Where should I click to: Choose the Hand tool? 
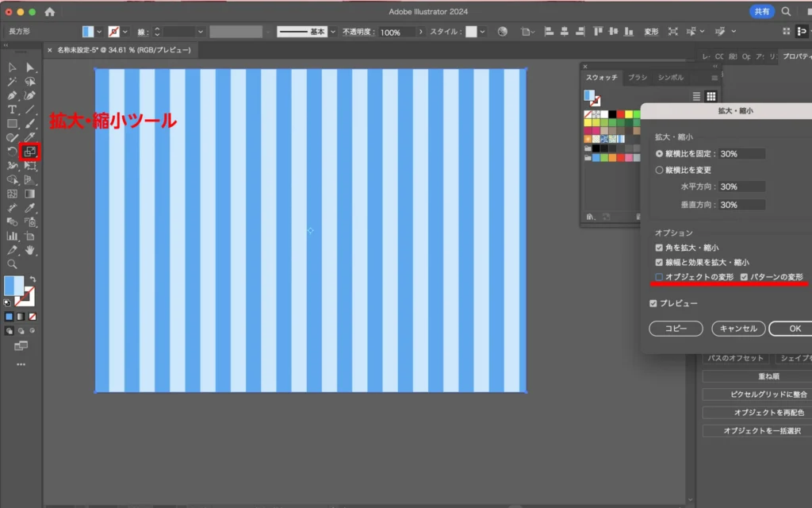coord(30,250)
